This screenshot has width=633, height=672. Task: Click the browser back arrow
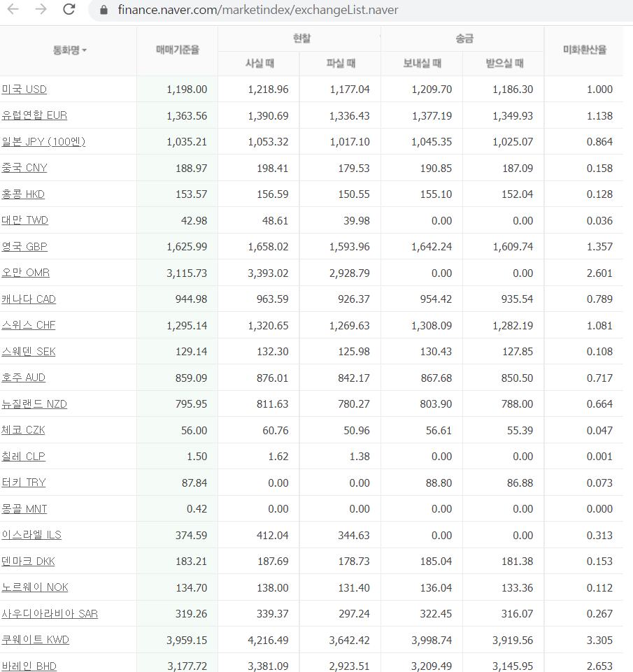click(x=13, y=9)
